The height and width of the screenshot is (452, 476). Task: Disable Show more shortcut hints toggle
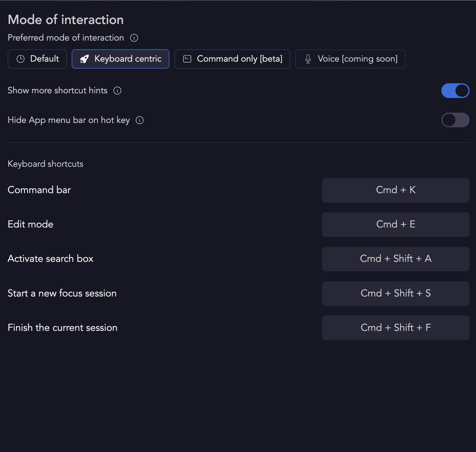pos(455,91)
